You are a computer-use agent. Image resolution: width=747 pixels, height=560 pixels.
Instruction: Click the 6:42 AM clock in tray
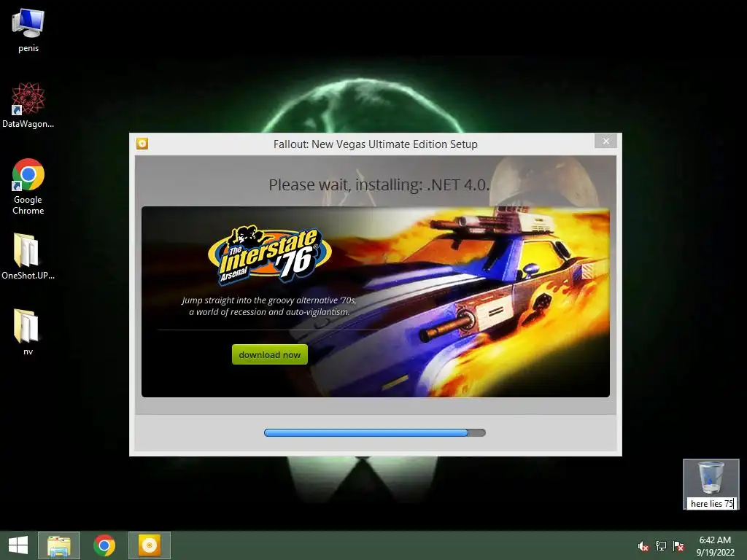tap(715, 540)
